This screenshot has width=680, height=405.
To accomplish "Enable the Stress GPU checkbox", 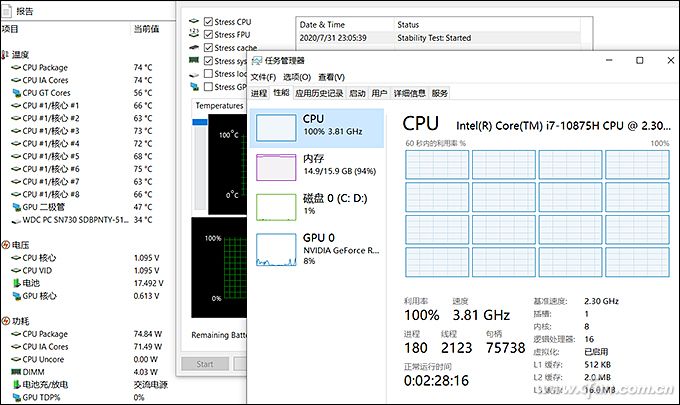I will (x=208, y=86).
